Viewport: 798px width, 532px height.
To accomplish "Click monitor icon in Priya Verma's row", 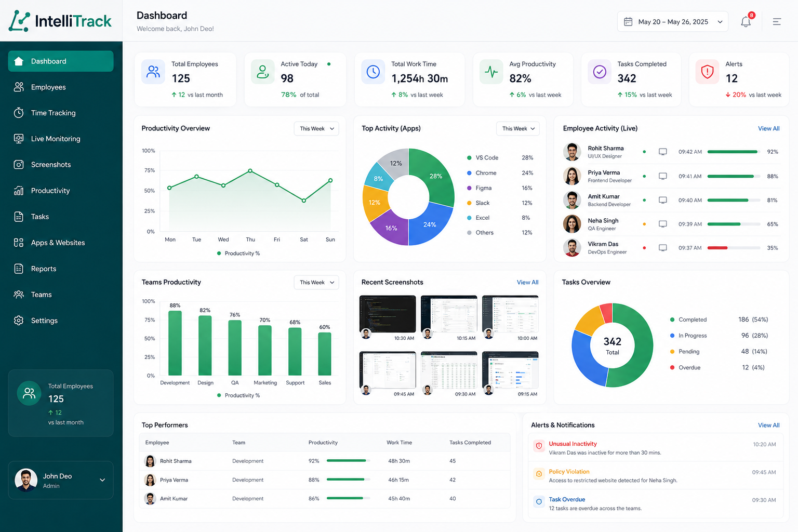I will pos(663,176).
